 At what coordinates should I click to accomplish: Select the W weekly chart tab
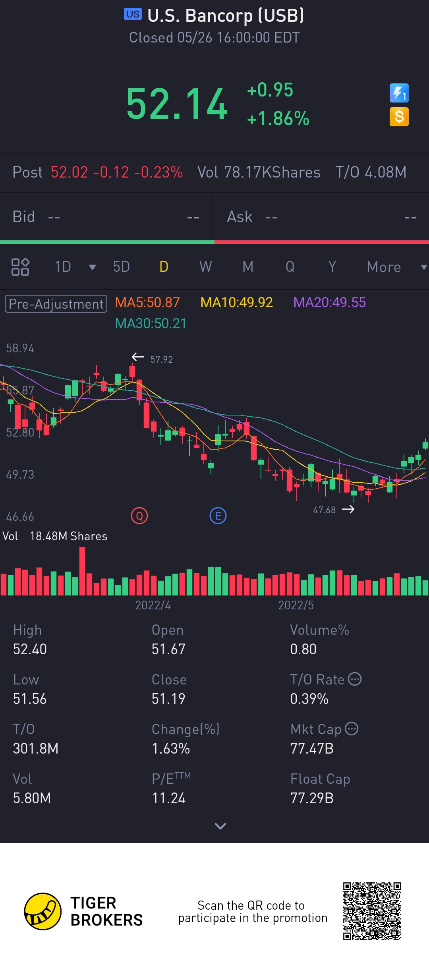point(206,267)
